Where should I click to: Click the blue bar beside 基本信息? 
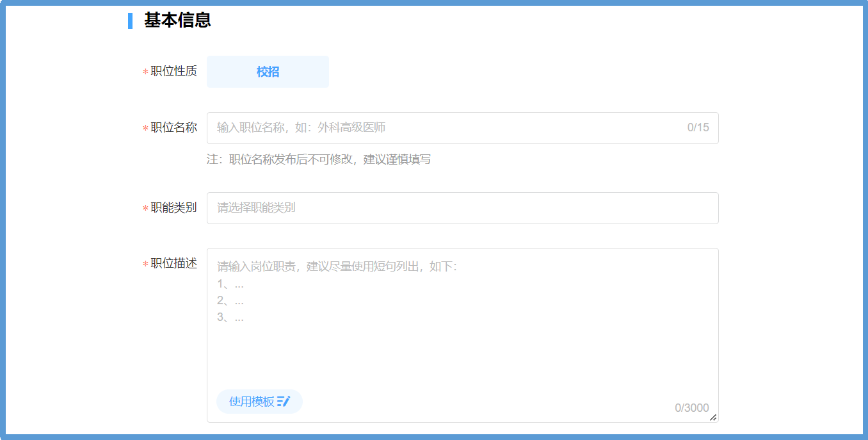pyautogui.click(x=130, y=20)
